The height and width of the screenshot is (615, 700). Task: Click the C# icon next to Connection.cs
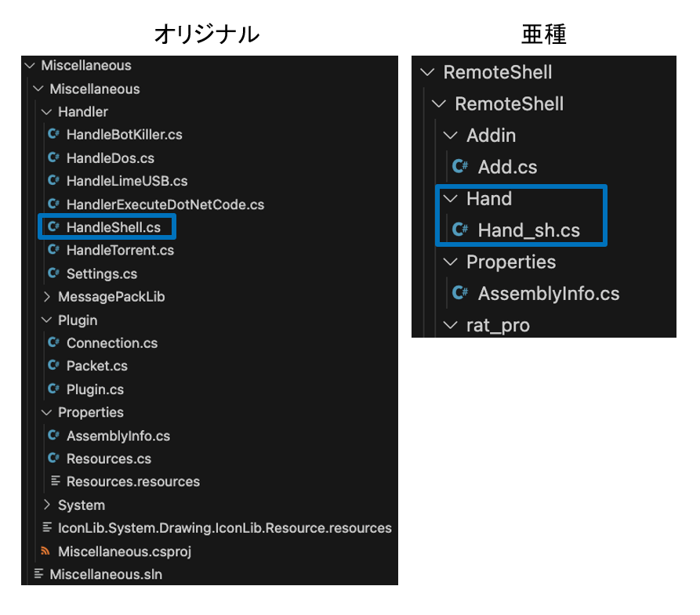click(x=53, y=342)
